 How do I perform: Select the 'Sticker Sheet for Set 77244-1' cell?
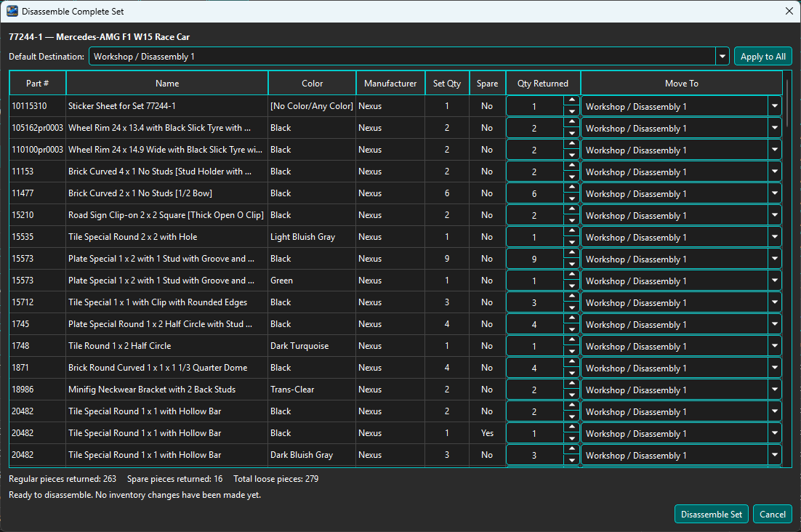[x=167, y=106]
